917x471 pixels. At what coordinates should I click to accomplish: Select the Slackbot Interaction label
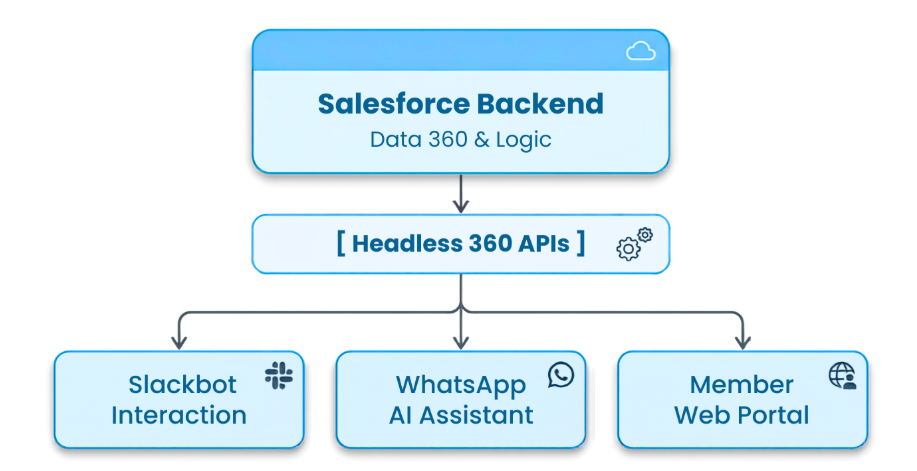pos(179,400)
